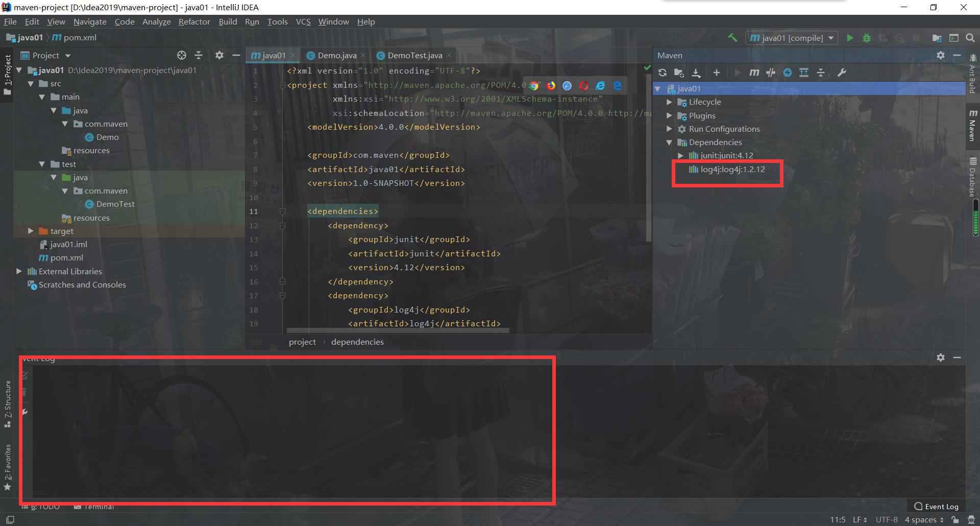The width and height of the screenshot is (980, 526).
Task: Change file encoding UTF-8 in status bar
Action: click(887, 519)
